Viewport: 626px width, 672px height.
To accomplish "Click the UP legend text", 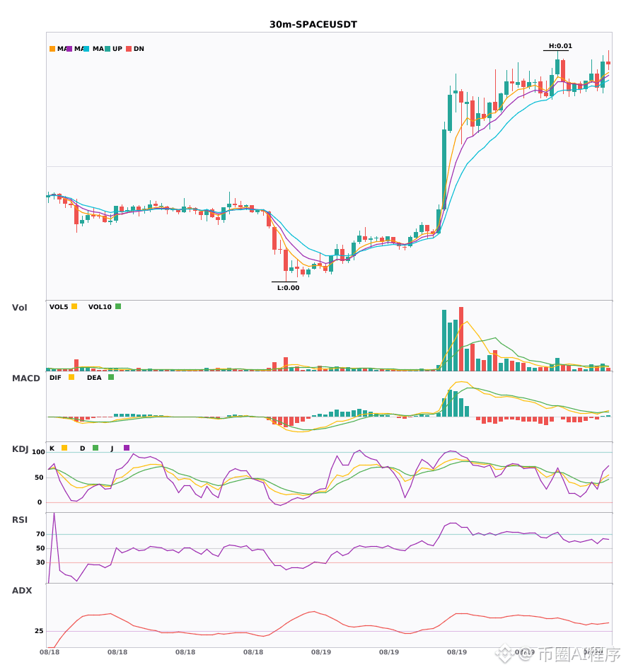I will coord(117,49).
